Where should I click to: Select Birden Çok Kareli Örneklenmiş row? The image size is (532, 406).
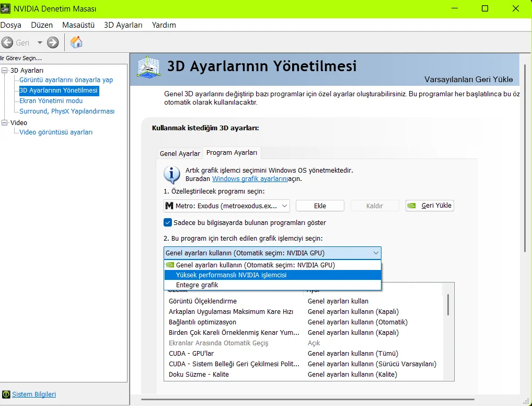click(x=304, y=332)
